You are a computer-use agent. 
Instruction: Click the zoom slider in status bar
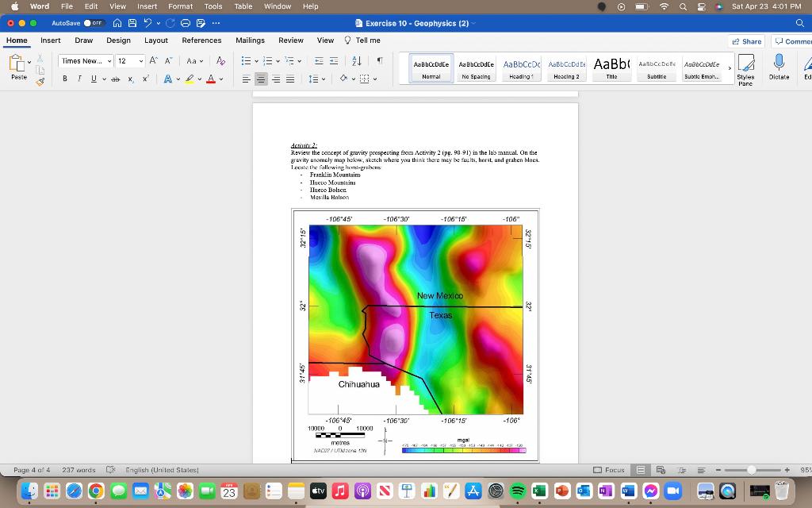pyautogui.click(x=752, y=470)
